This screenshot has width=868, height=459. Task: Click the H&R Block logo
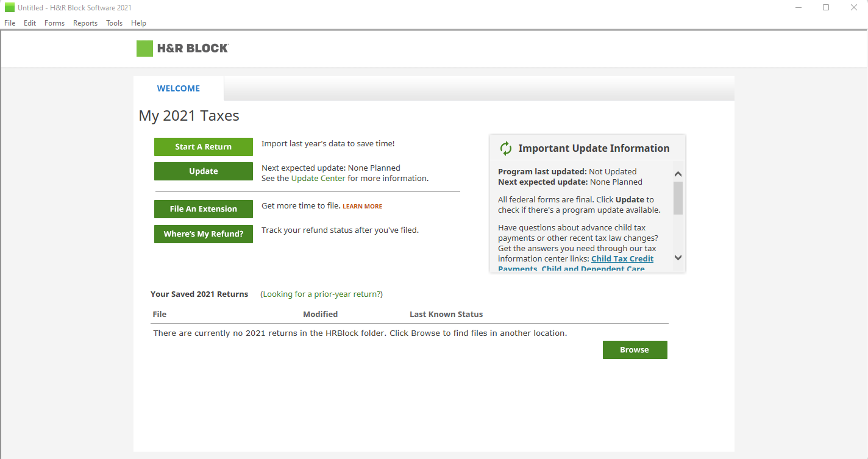(182, 48)
